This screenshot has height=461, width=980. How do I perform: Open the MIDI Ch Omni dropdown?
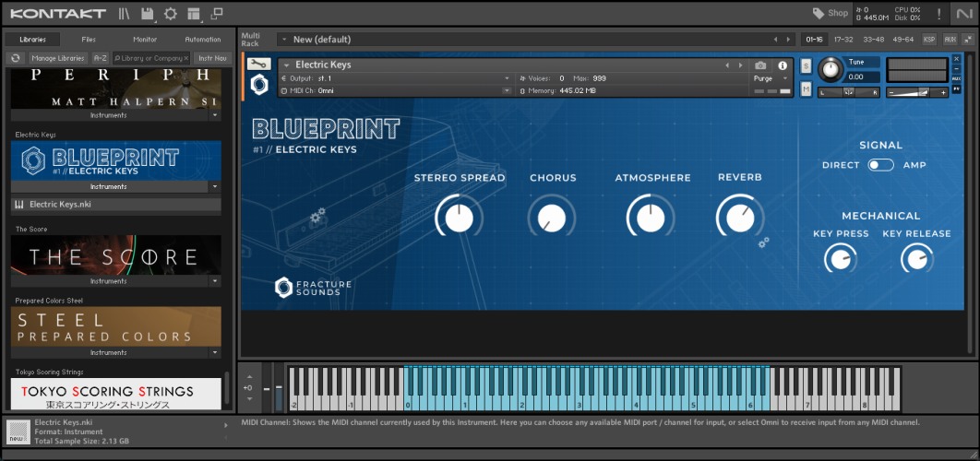[x=506, y=90]
